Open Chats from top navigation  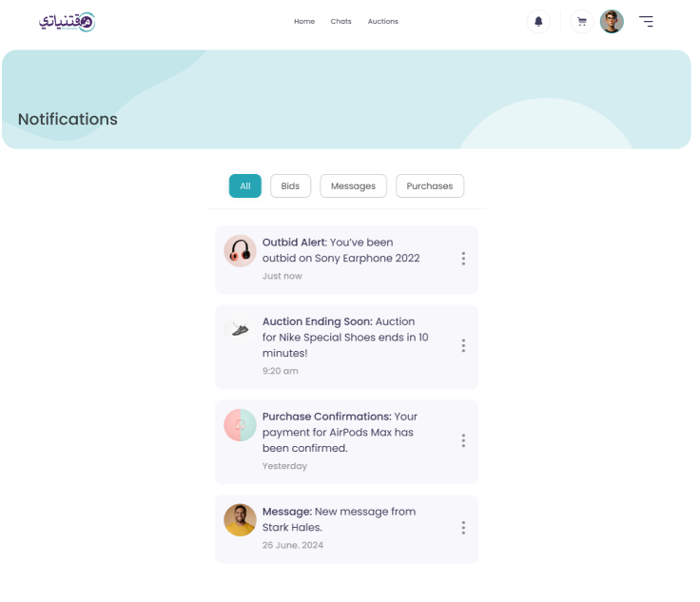click(341, 22)
